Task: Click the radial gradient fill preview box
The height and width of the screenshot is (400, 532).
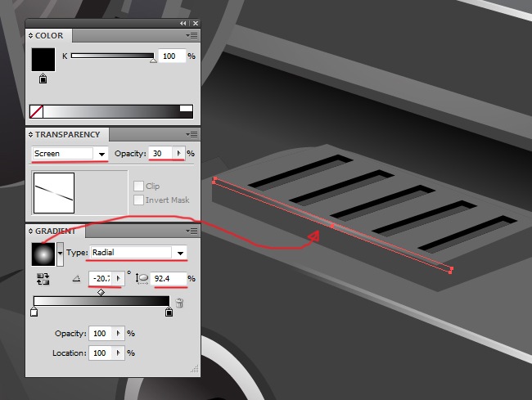Action: [x=43, y=254]
